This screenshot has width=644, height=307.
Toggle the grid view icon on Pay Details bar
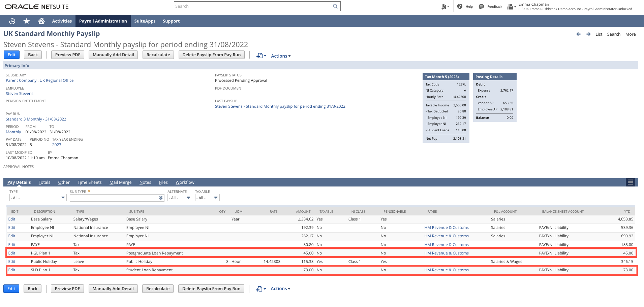[x=631, y=182]
